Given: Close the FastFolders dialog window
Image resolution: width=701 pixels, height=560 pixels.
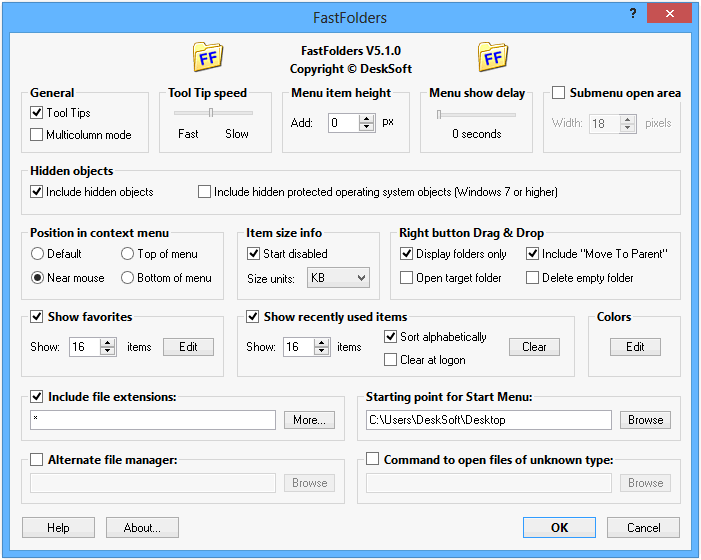Looking at the screenshot, I should 669,13.
